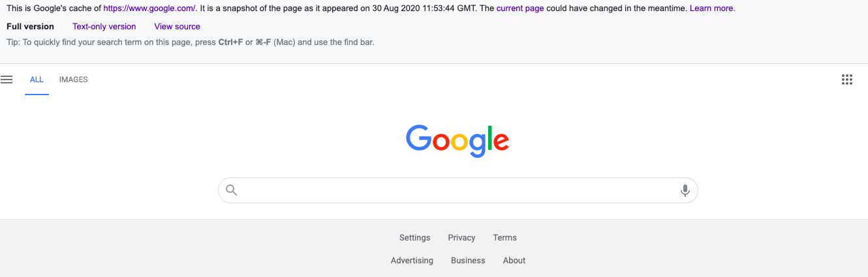Open the https://www.google.com/ cached URL link

pyautogui.click(x=149, y=8)
